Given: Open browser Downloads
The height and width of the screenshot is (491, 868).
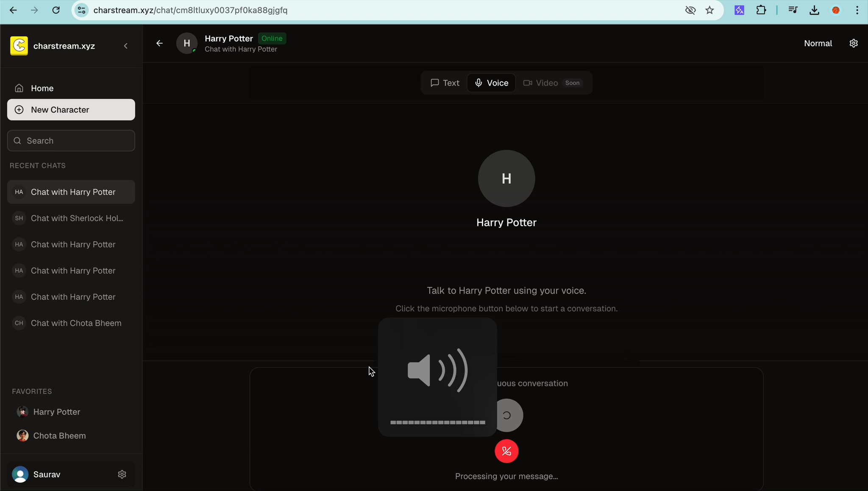Looking at the screenshot, I should click(814, 10).
